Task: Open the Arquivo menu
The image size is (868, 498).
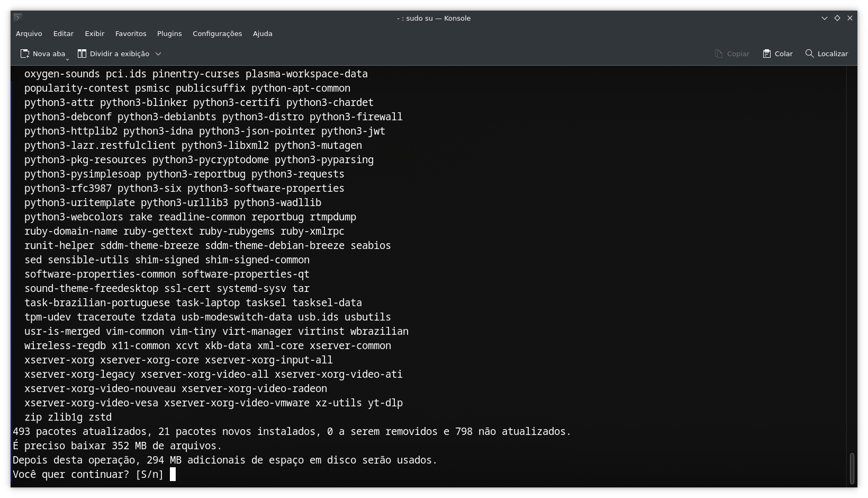Action: coord(29,33)
